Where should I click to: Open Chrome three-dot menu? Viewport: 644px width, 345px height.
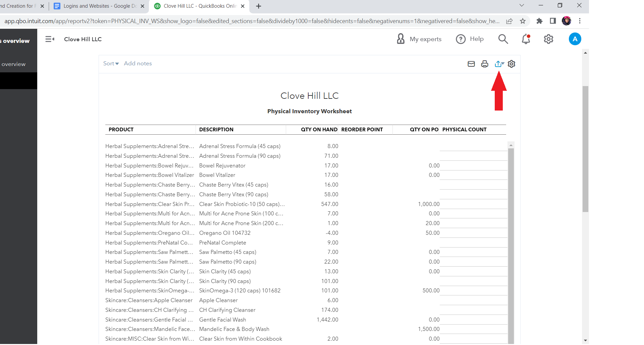tap(580, 21)
